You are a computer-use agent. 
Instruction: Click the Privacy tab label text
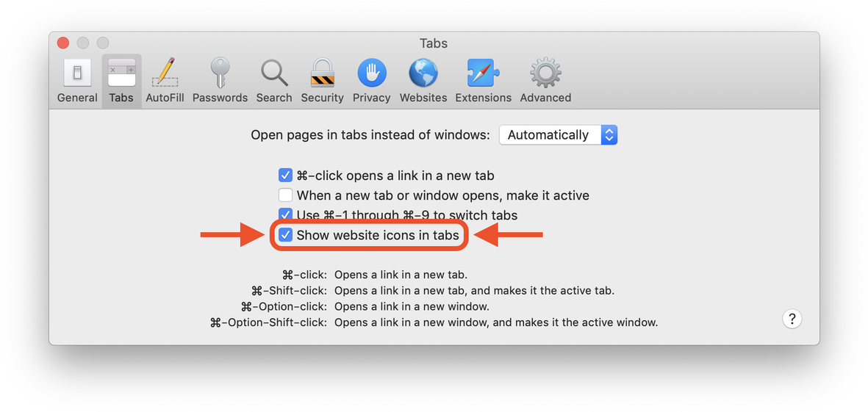371,98
